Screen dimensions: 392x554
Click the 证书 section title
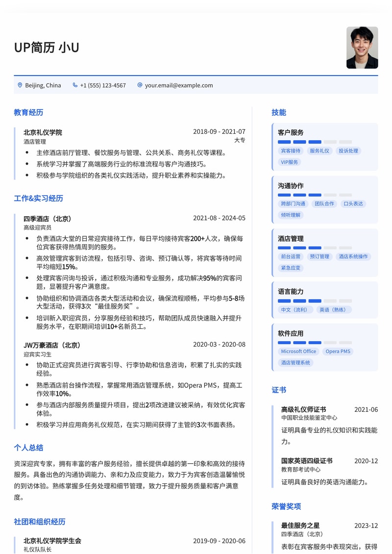pos(279,390)
